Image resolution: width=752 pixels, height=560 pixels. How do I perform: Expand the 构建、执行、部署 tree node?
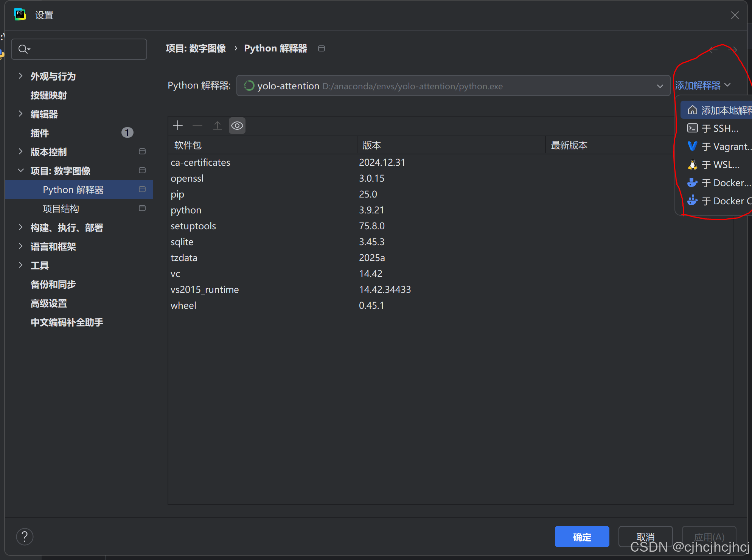(x=21, y=227)
